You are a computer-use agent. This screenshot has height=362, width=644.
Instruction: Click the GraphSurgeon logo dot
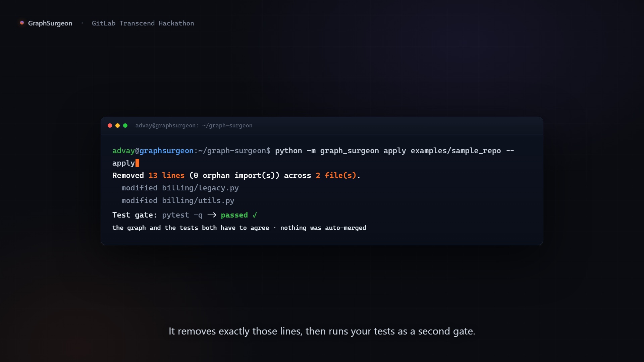point(22,23)
